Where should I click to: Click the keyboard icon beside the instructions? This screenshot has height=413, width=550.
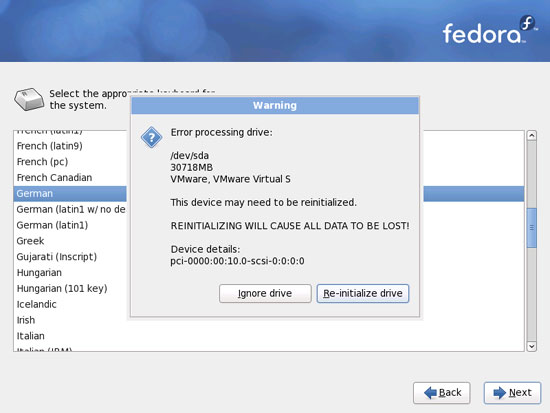coord(29,99)
